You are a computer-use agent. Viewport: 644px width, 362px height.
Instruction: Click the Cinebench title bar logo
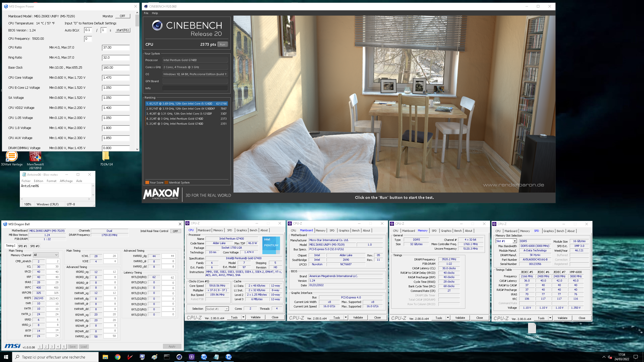[146, 6]
